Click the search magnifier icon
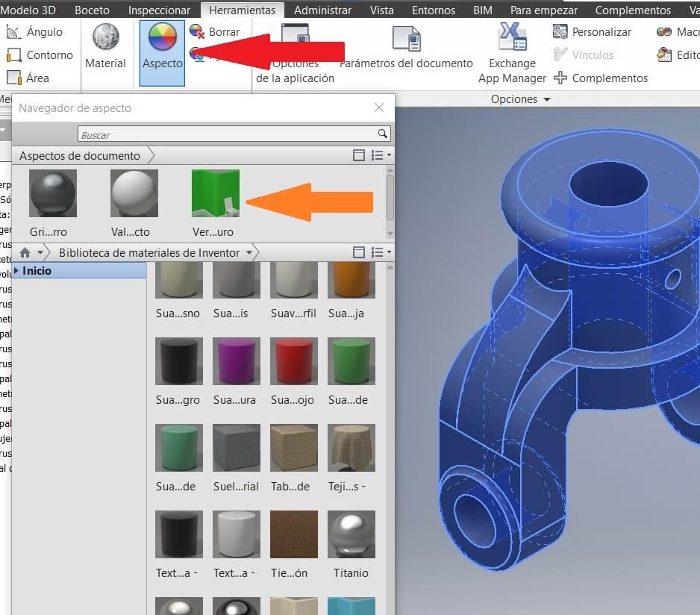This screenshot has width=700, height=615. (383, 134)
